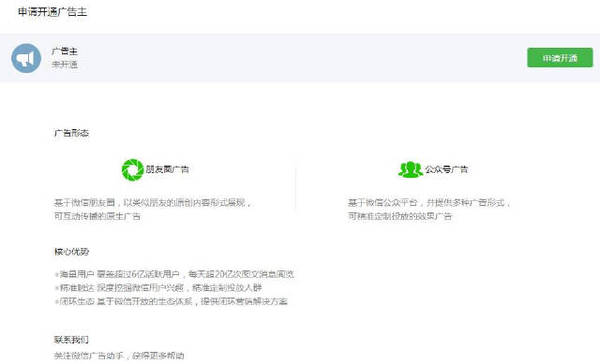Click the 基于微信朋友圈 description line
The width and height of the screenshot is (600, 364).
point(152,202)
